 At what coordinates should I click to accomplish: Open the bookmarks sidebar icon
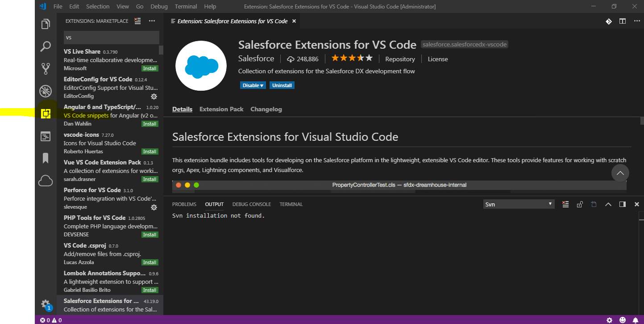[46, 158]
